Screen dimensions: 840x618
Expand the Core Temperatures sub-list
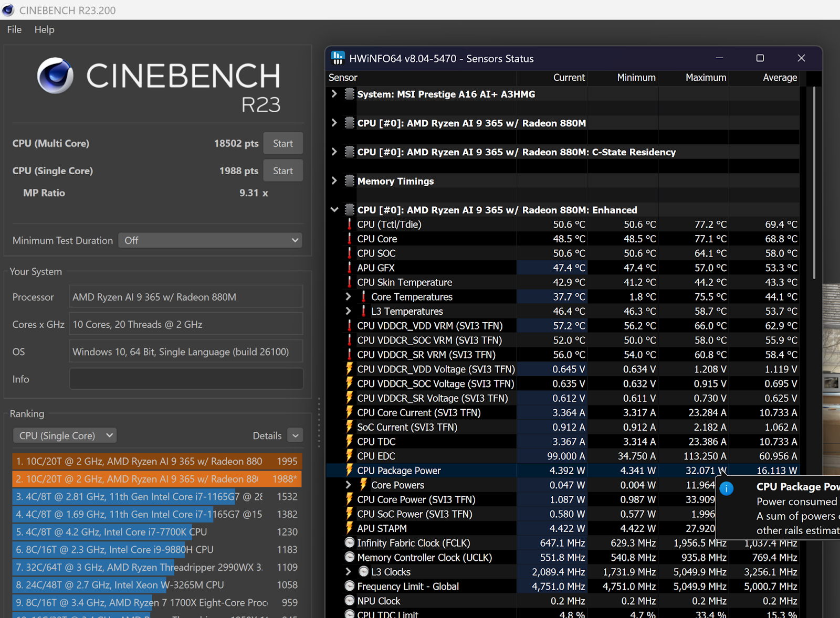[x=348, y=296]
